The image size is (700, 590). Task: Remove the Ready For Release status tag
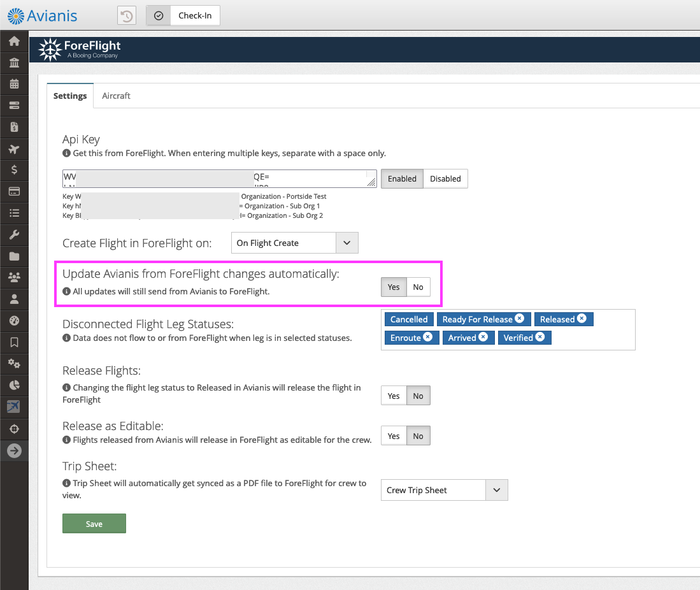tap(520, 319)
